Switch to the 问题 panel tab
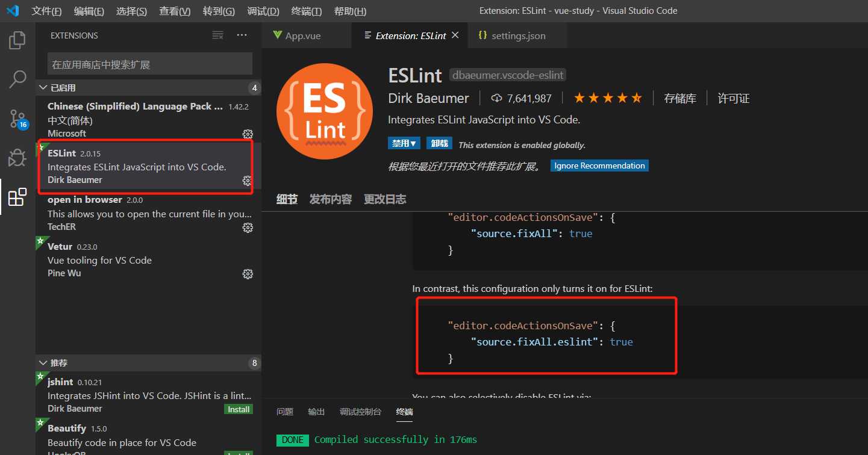Image resolution: width=868 pixels, height=455 pixels. (285, 412)
